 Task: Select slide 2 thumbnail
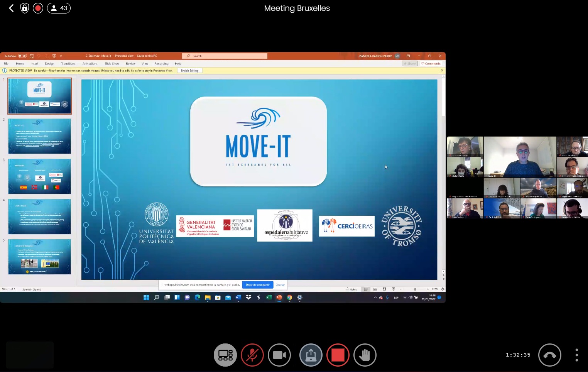click(x=40, y=136)
